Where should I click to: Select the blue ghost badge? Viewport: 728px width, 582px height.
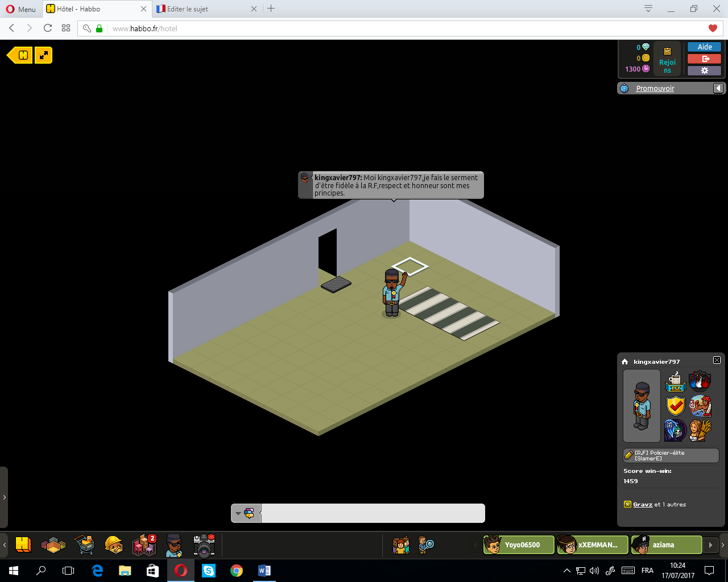pos(675,430)
